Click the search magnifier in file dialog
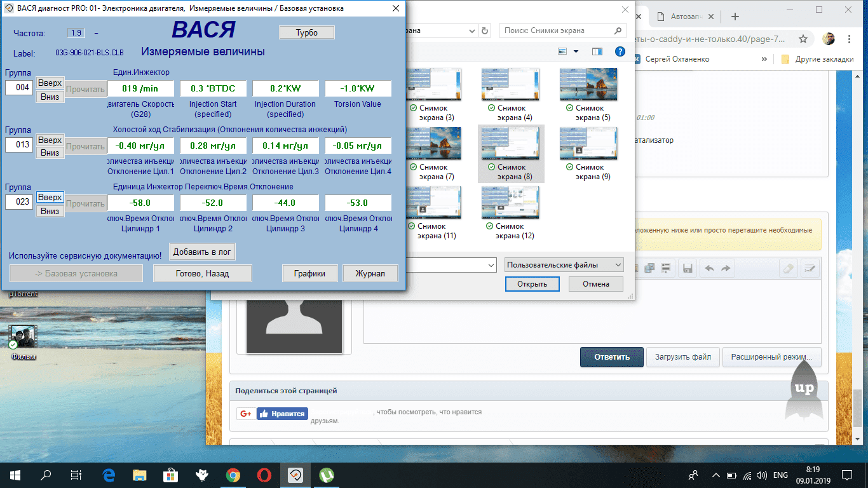The image size is (868, 488). click(x=618, y=30)
